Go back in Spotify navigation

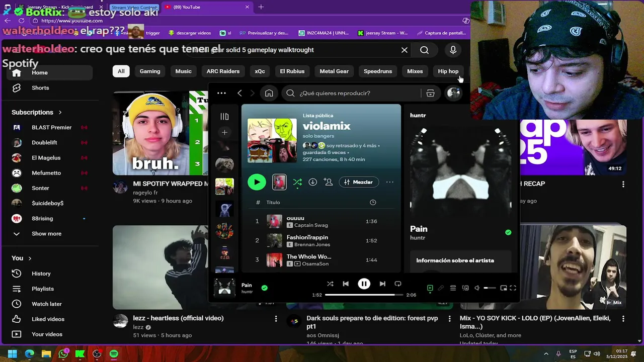pyautogui.click(x=239, y=93)
